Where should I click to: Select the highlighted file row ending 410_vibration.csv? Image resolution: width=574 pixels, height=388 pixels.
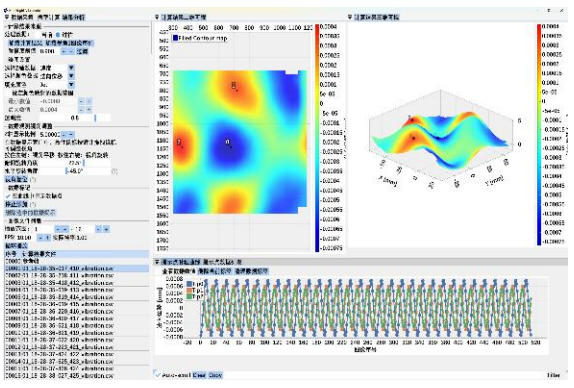click(77, 268)
